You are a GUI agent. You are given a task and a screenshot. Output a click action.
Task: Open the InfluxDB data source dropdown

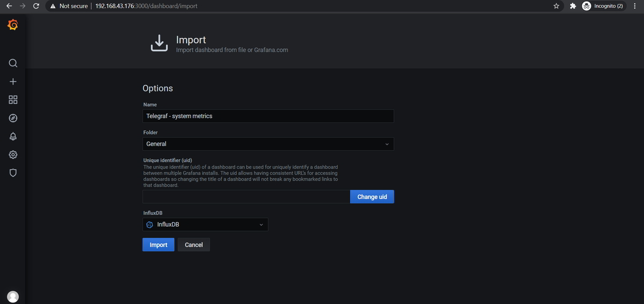click(205, 225)
